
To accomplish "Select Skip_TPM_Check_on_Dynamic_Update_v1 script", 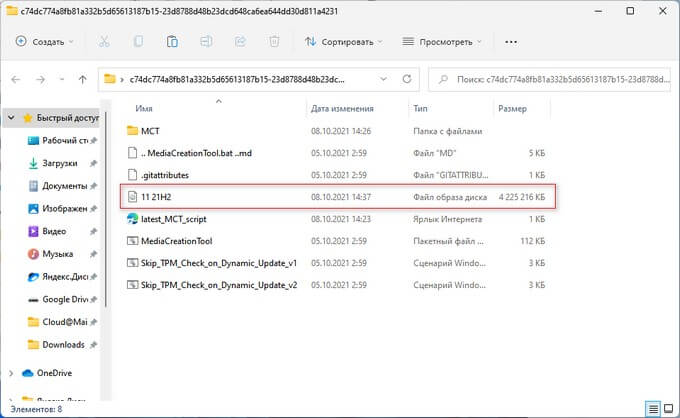I will 219,263.
